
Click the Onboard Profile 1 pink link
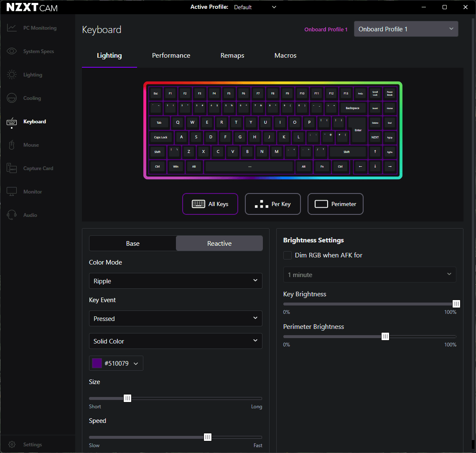[326, 29]
